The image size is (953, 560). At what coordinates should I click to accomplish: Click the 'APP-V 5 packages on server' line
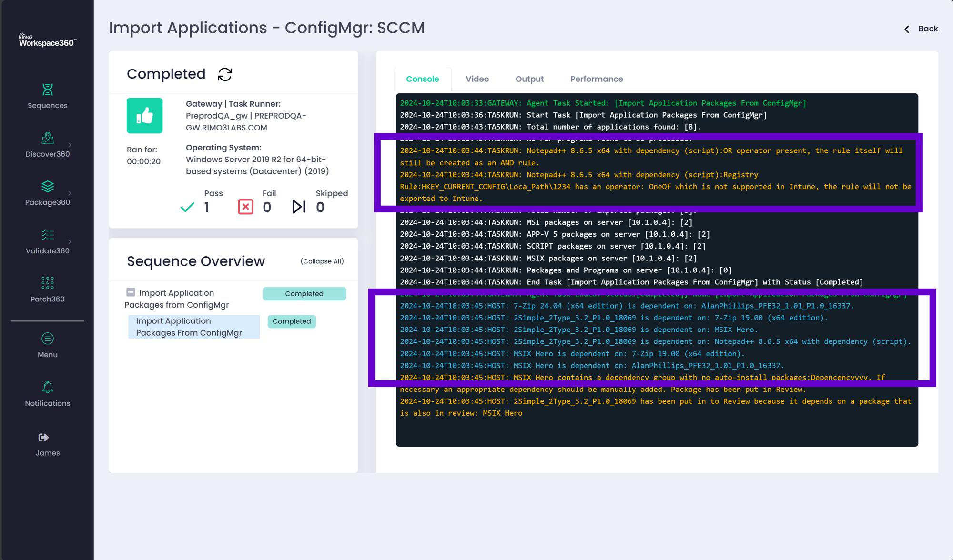click(x=555, y=234)
